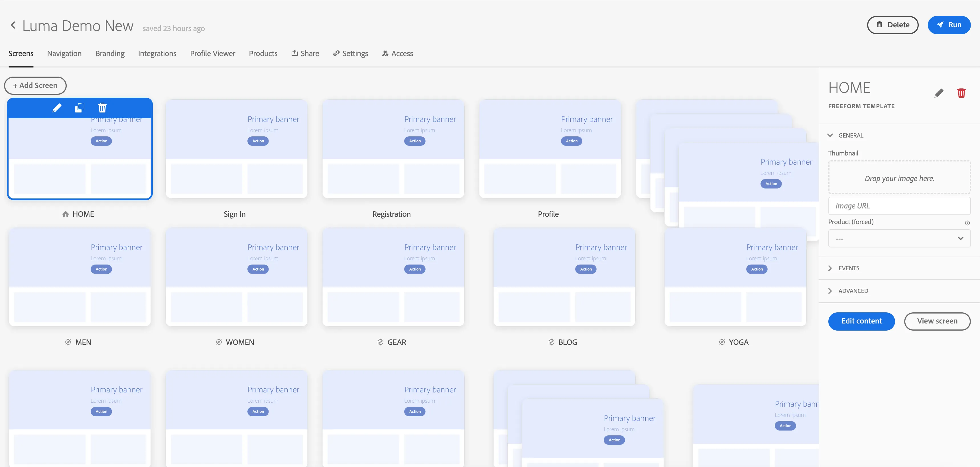
Task: Click the white trash icon on HOME screen card
Action: tap(102, 108)
